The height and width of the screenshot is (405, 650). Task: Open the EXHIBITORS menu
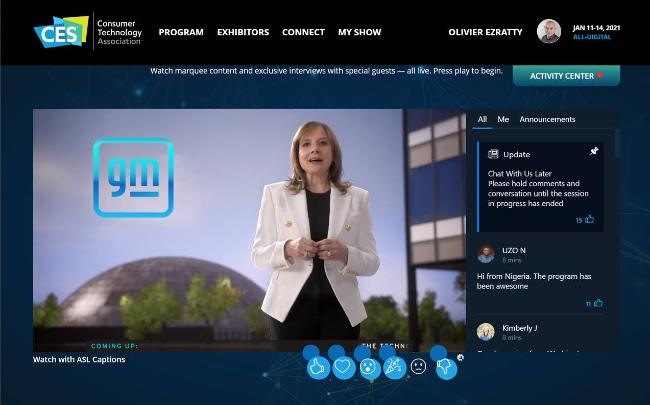point(243,32)
